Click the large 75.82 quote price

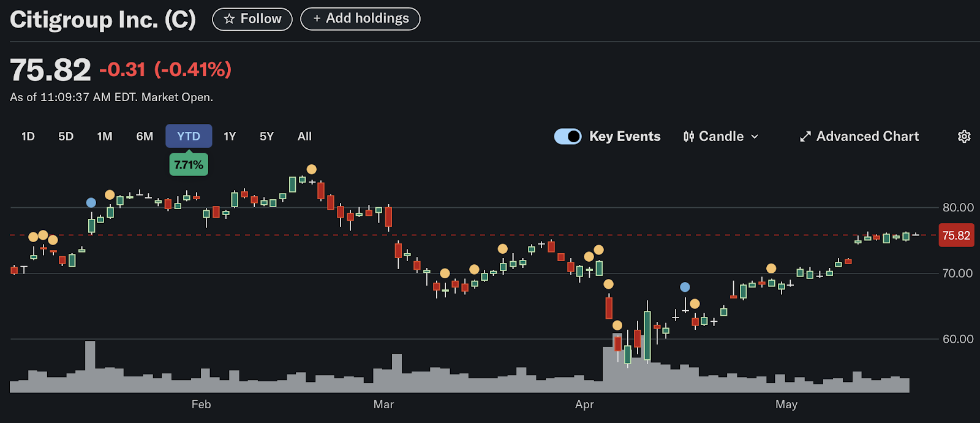pos(50,70)
